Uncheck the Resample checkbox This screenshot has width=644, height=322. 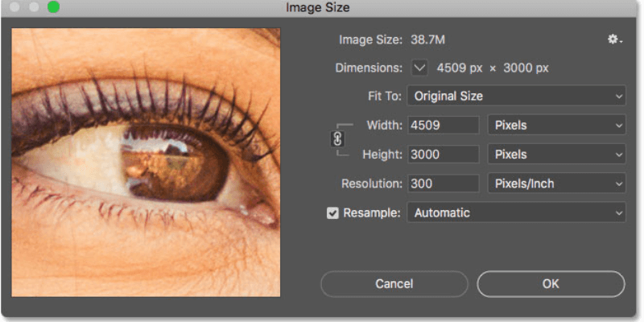[333, 213]
